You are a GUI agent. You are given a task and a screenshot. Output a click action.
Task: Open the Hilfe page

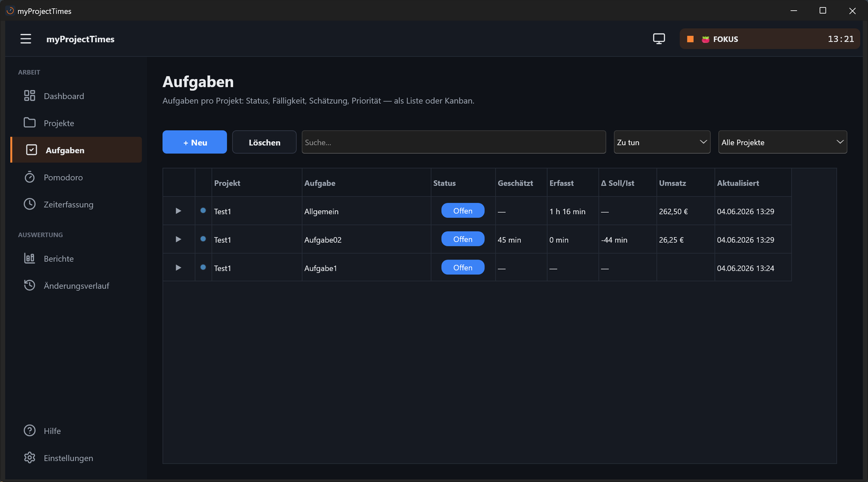76,431
